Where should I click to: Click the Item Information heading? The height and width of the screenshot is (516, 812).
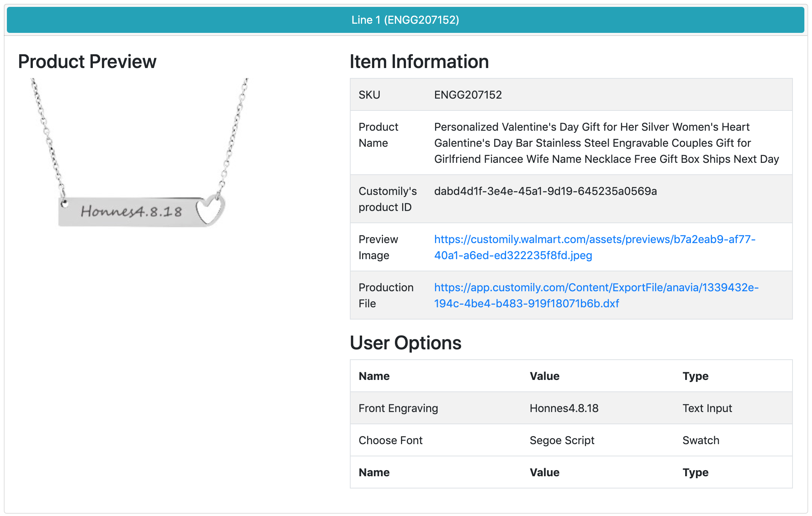pos(419,62)
